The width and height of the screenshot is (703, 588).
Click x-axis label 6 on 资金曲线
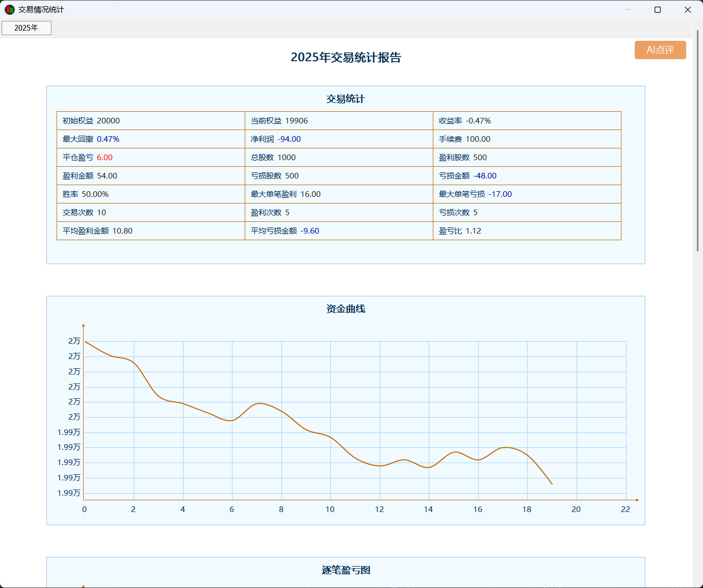[231, 509]
